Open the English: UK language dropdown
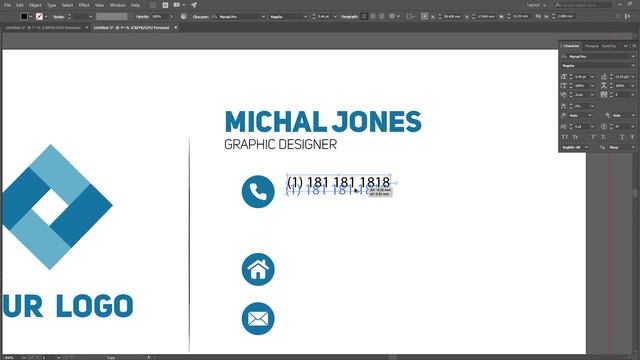 576,147
